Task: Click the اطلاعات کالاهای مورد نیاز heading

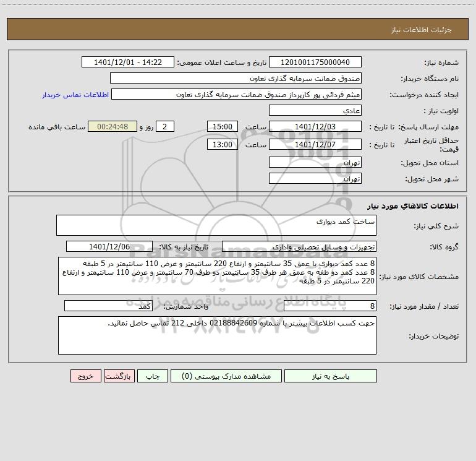Action: pyautogui.click(x=413, y=206)
